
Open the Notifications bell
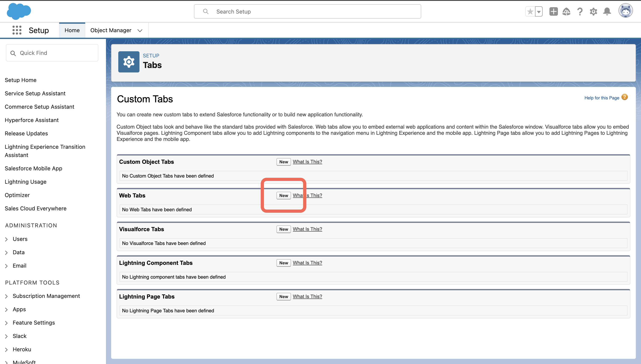(x=607, y=11)
